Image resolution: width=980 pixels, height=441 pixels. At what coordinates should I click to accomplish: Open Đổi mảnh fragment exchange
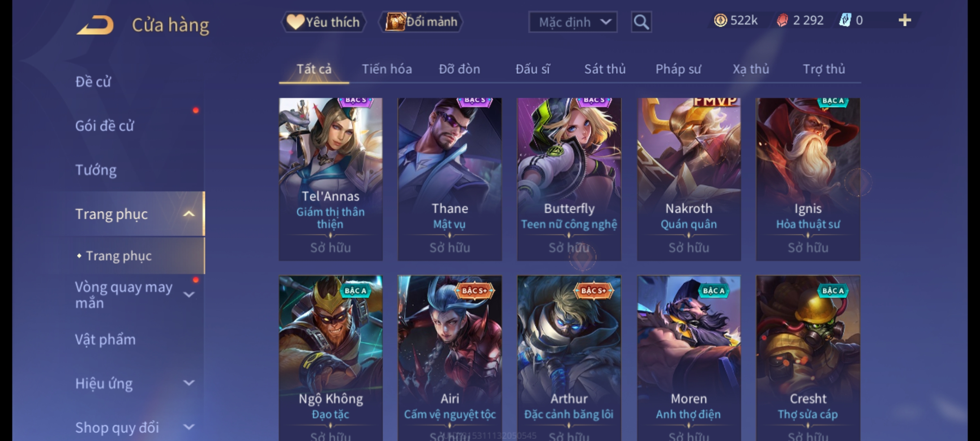tap(421, 22)
